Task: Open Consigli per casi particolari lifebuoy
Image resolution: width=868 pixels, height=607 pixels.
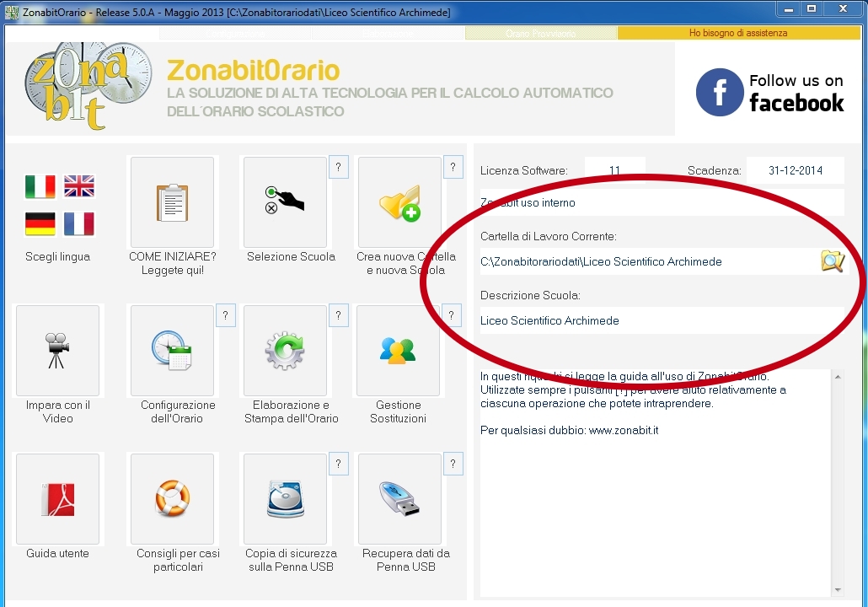Action: pyautogui.click(x=172, y=499)
